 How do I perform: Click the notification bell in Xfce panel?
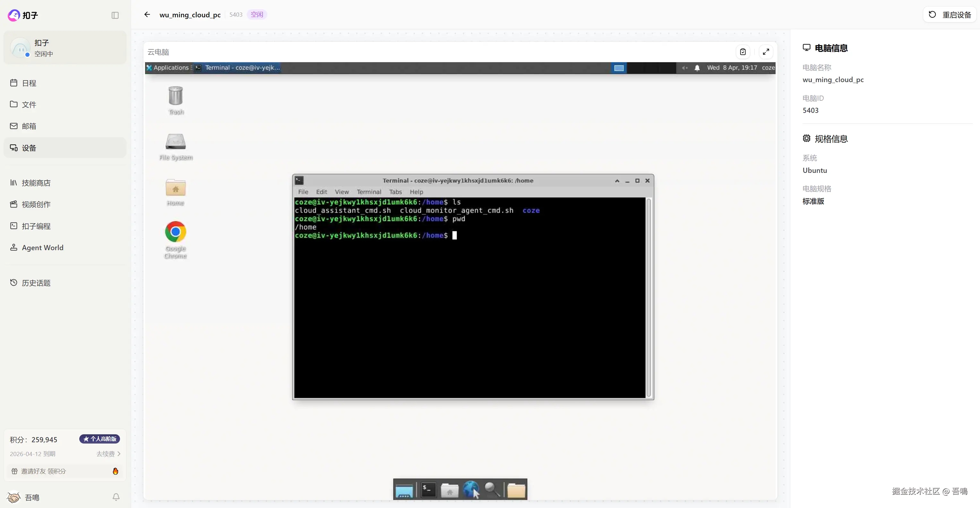pyautogui.click(x=697, y=68)
